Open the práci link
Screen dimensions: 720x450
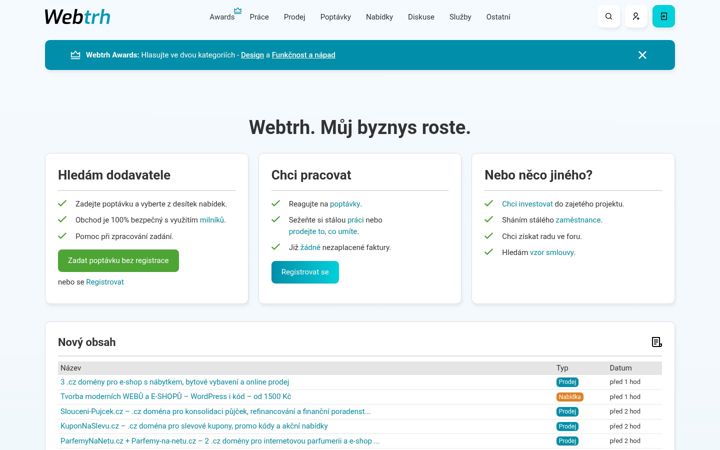(x=355, y=220)
